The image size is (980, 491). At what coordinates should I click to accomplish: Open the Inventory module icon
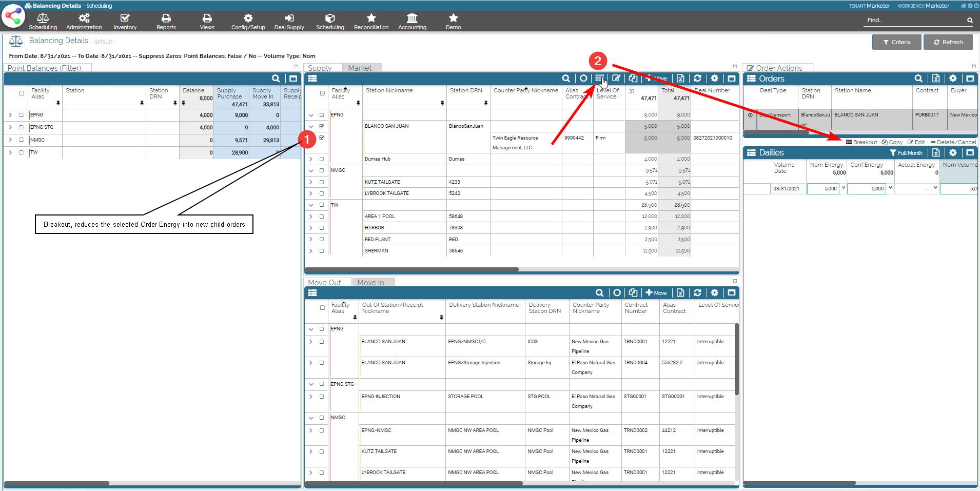tap(125, 22)
